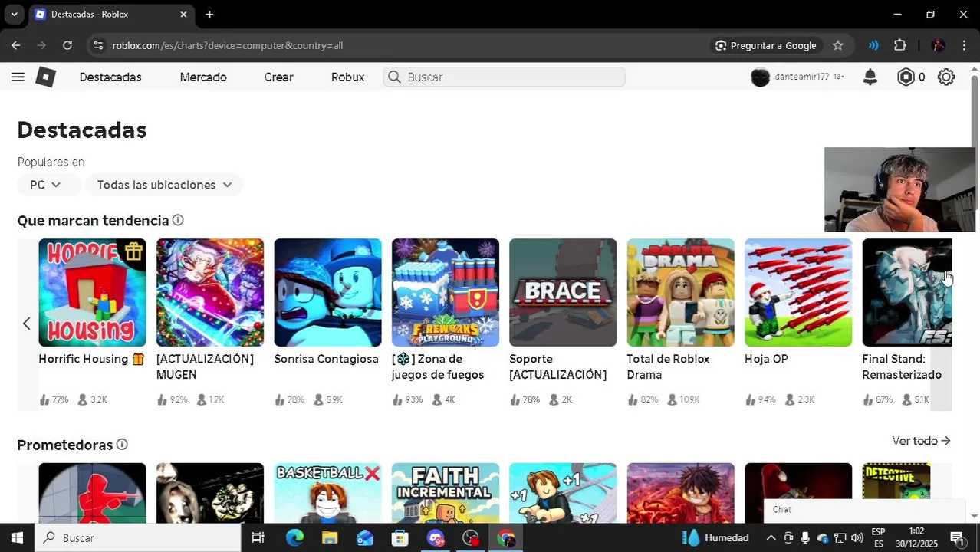Click the danteamir177 username

tap(801, 77)
